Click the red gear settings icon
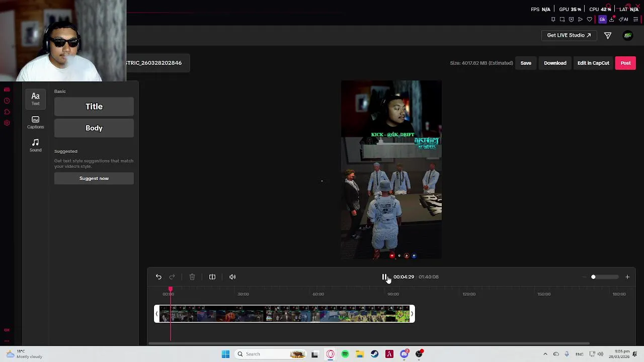644x362 pixels. click(x=7, y=123)
